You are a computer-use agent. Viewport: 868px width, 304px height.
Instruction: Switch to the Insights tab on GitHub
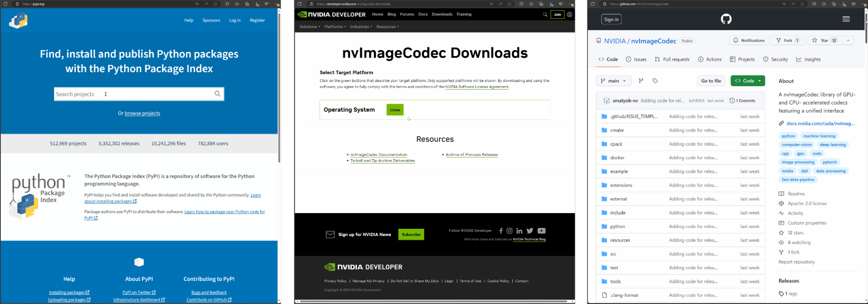click(x=808, y=59)
